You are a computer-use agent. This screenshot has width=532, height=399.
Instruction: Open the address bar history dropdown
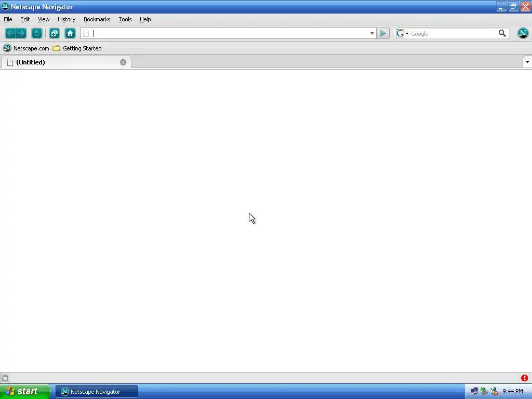click(372, 33)
